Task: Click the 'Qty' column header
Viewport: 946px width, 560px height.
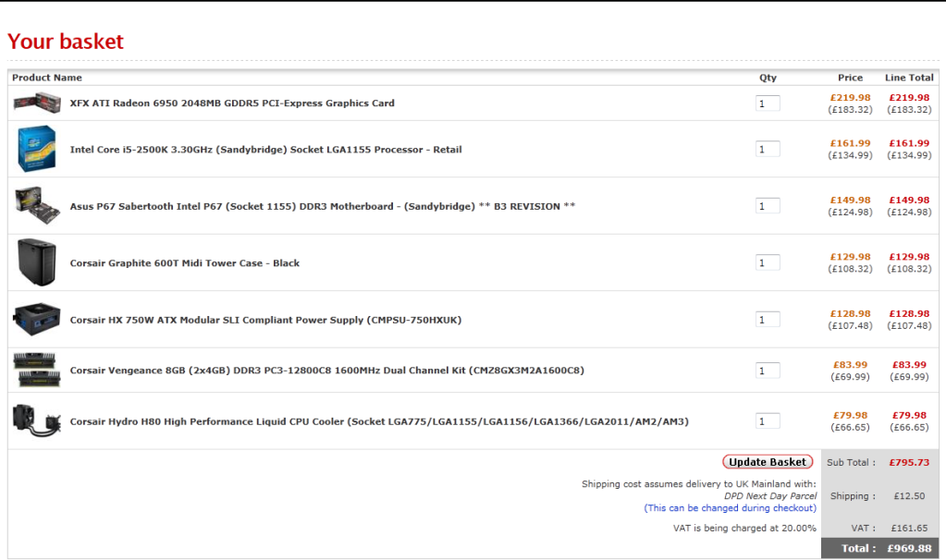Action: [x=768, y=78]
